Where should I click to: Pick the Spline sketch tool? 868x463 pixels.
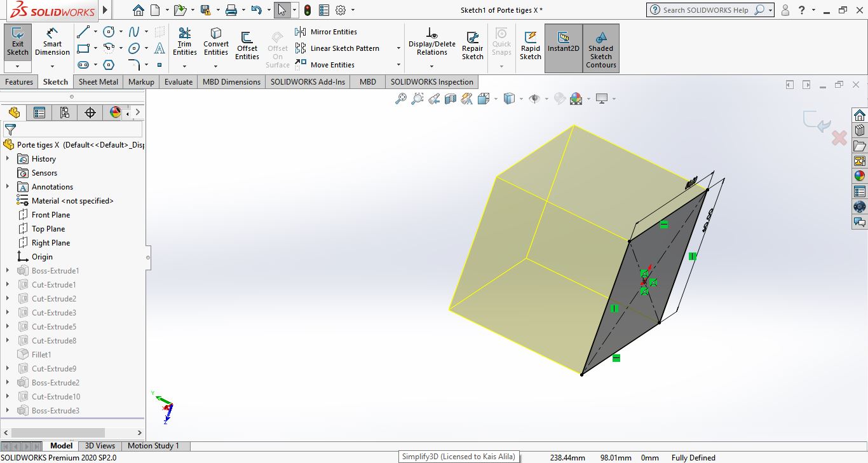[134, 32]
